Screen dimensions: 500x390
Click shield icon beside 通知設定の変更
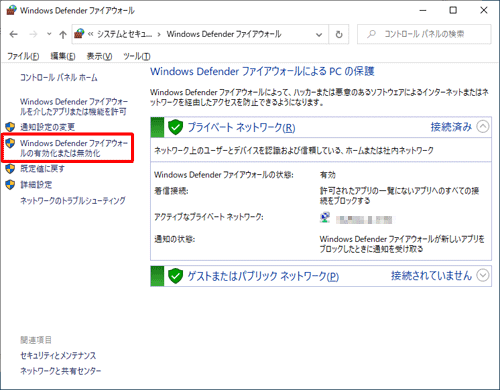(10, 127)
